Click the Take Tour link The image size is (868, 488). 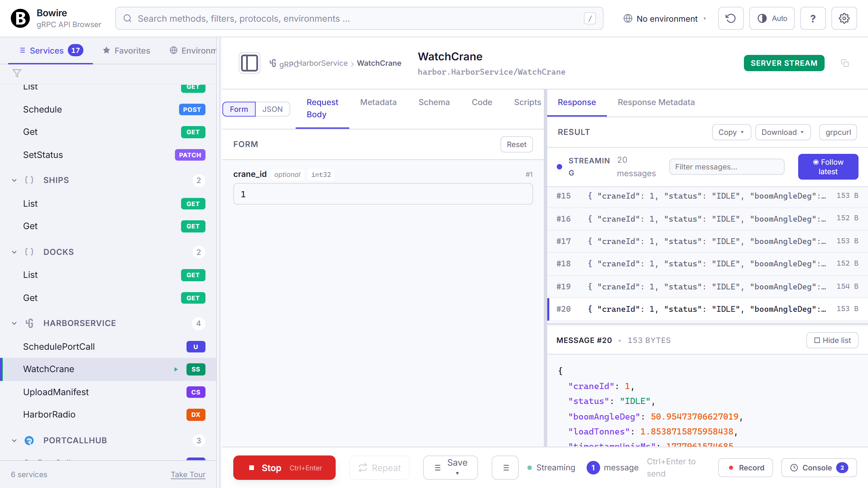[x=188, y=474]
